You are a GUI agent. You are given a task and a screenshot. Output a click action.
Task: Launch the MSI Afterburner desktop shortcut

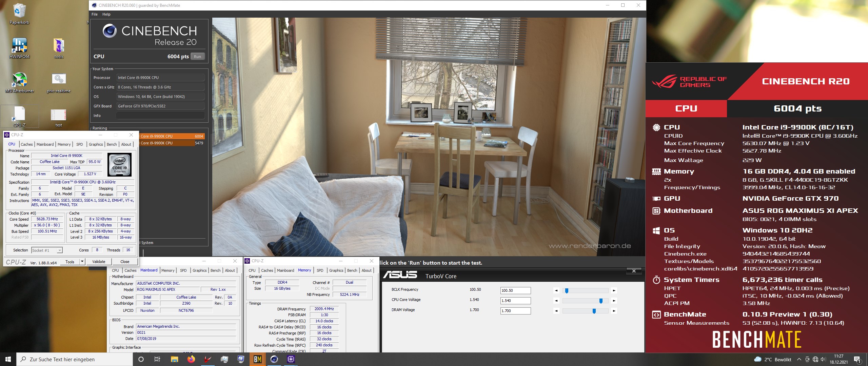pyautogui.click(x=19, y=82)
